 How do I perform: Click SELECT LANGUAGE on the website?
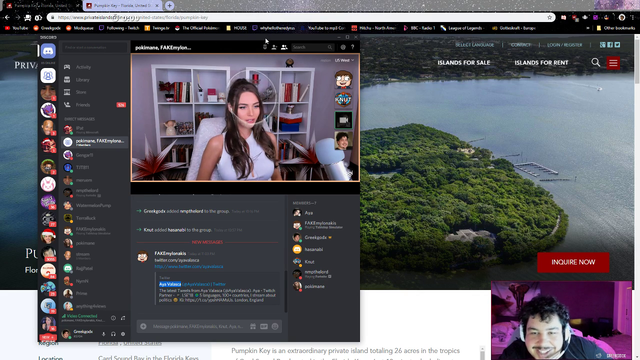click(474, 45)
